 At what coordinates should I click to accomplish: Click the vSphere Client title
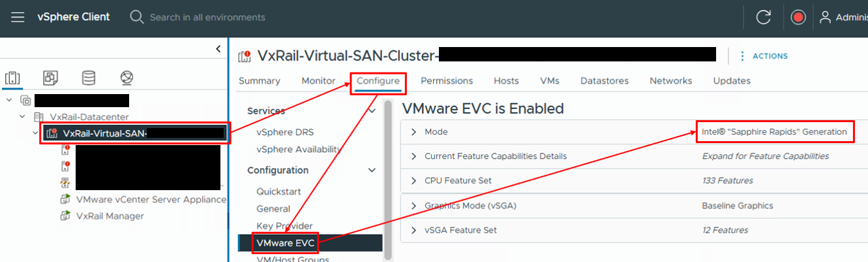[x=74, y=17]
